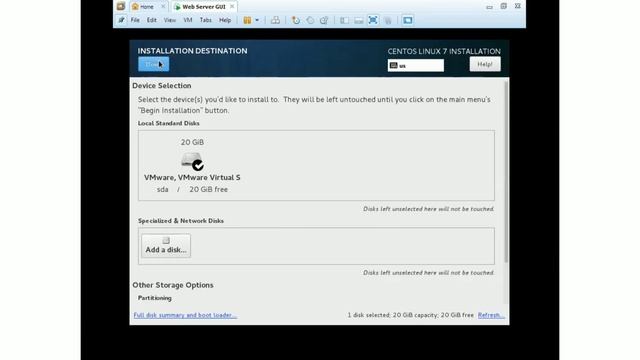Open the File menu
Viewport: 640px width, 360px height.
(135, 20)
